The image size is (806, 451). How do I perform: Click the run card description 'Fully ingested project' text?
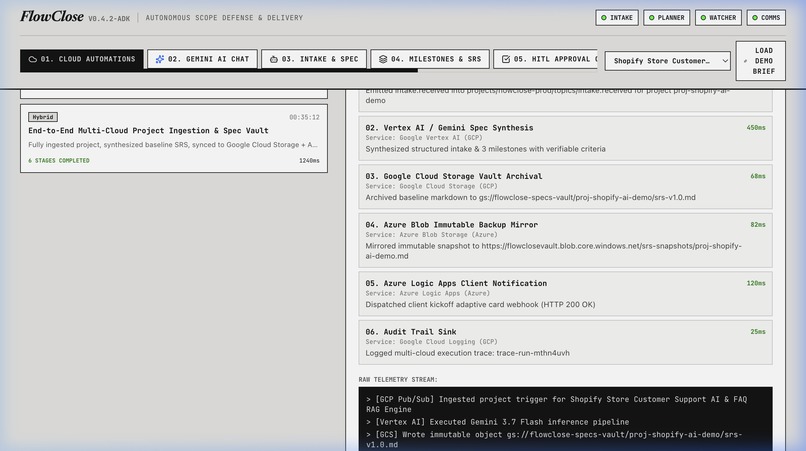coord(173,145)
